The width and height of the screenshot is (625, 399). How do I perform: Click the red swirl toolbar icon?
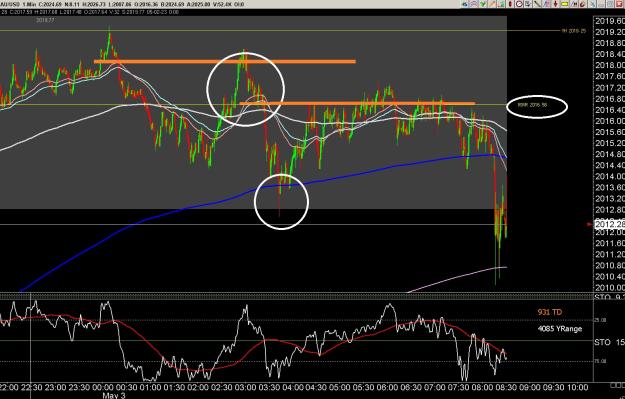pyautogui.click(x=582, y=4)
